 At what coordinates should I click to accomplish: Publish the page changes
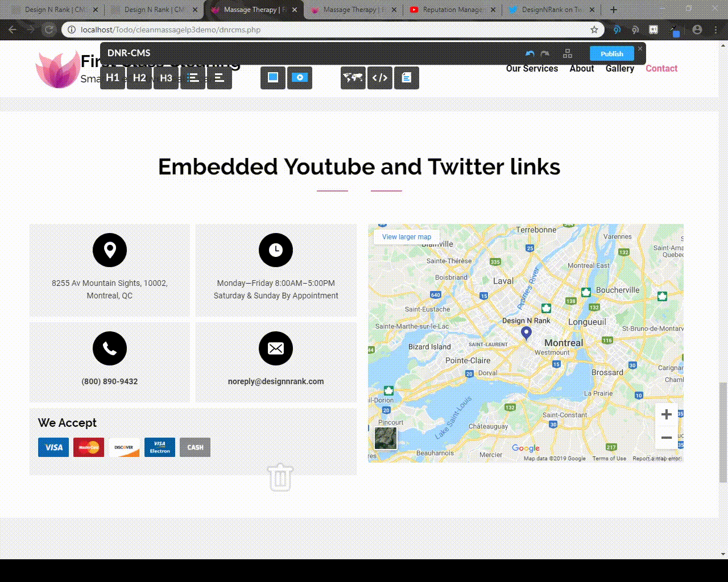click(612, 53)
